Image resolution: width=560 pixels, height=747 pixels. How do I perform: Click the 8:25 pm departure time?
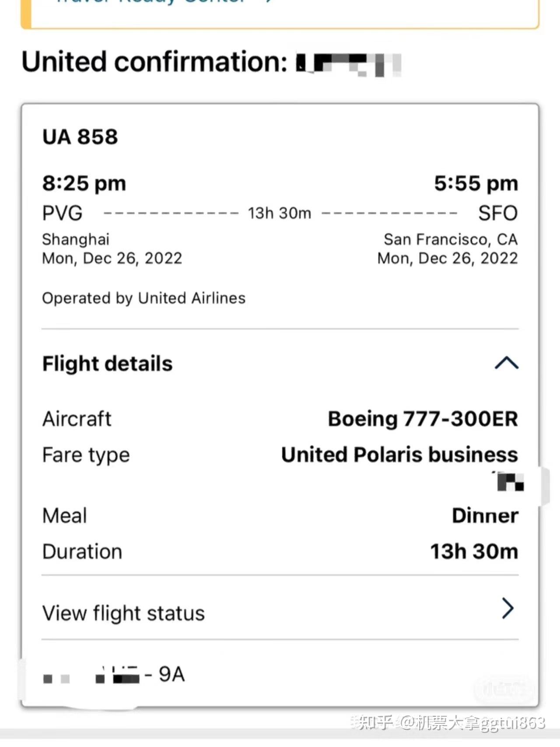point(84,183)
